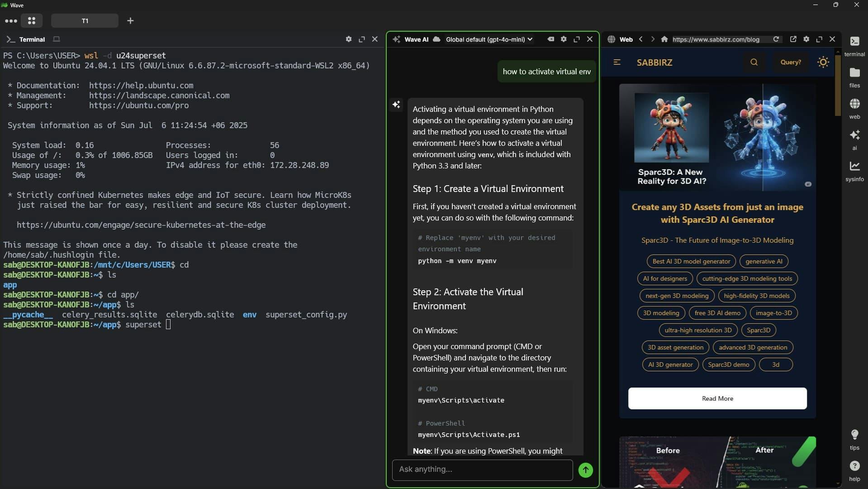Image resolution: width=868 pixels, height=489 pixels.
Task: Select the free 3D AI demo tag
Action: pos(717,313)
